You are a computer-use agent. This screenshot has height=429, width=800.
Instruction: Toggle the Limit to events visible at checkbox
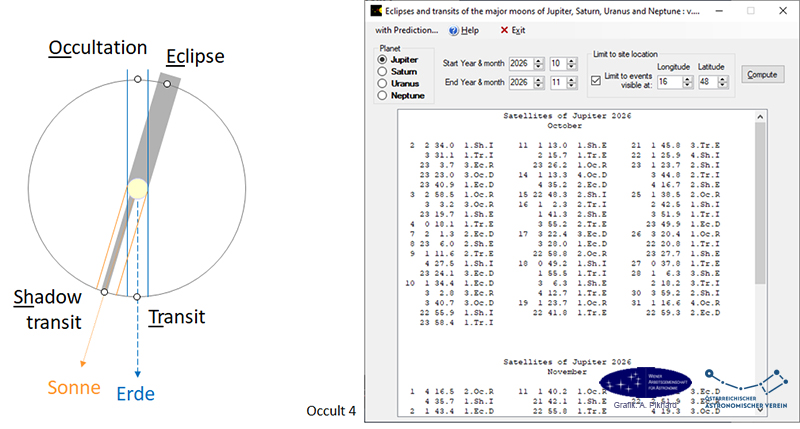click(596, 80)
